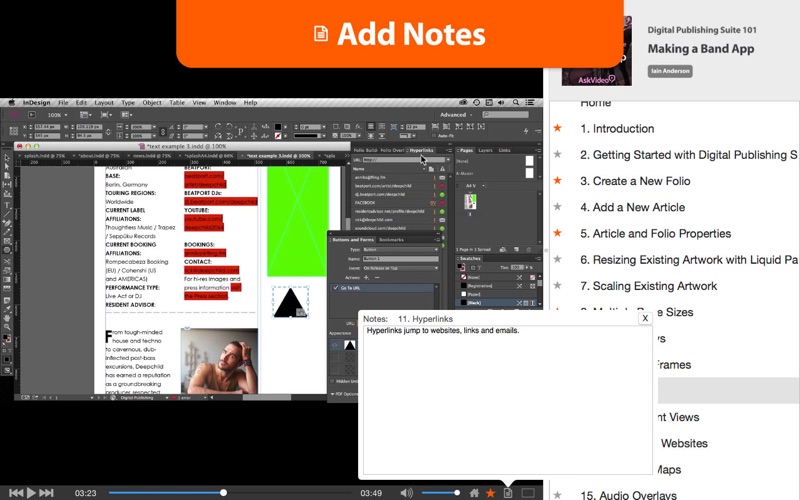This screenshot has height=500, width=800.
Task: Open lesson 7. Scaling Existing Artwork
Action: [648, 286]
